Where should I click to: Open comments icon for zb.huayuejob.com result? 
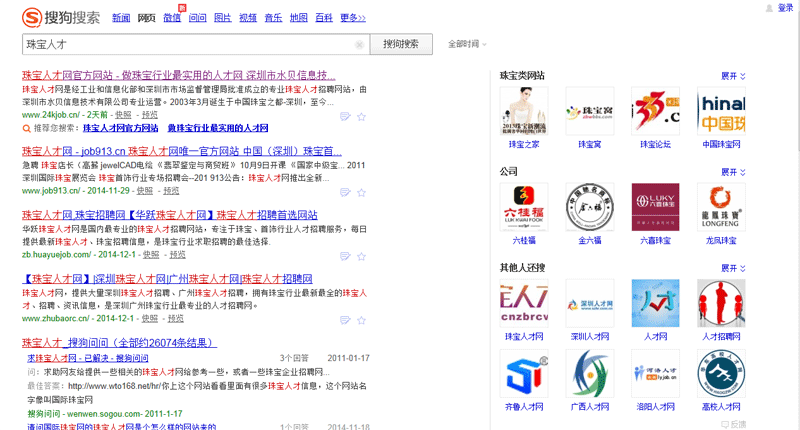tap(345, 256)
